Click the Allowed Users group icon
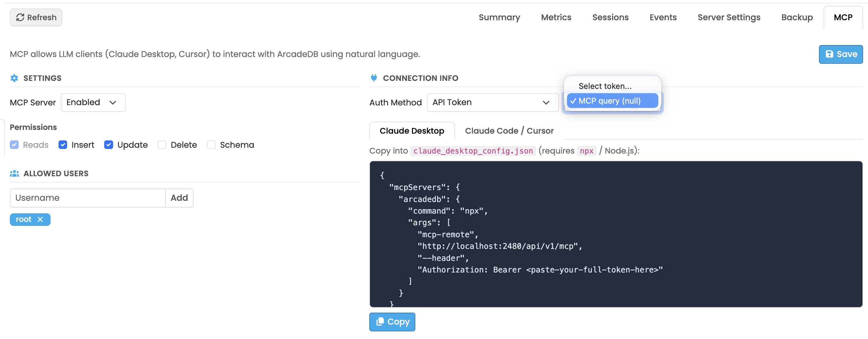This screenshot has height=339, width=868. [x=14, y=173]
